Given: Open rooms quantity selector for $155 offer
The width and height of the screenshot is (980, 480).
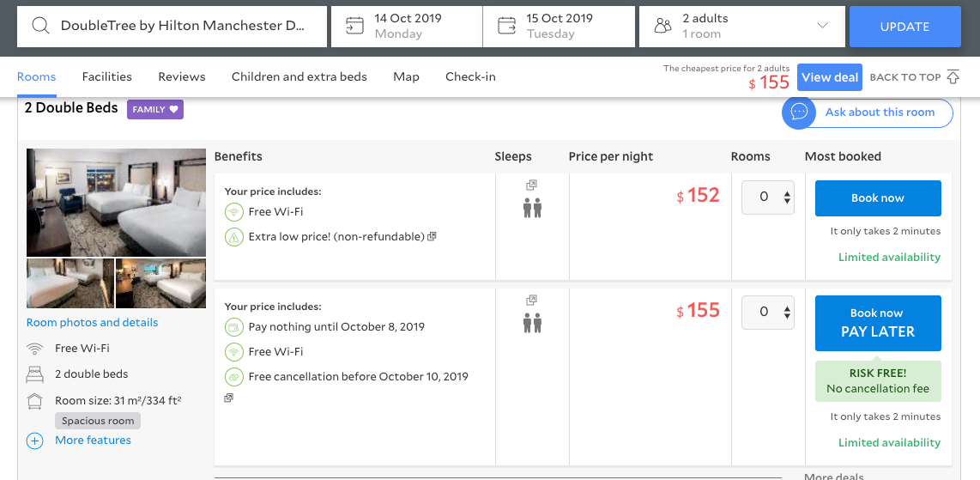Looking at the screenshot, I should (768, 313).
